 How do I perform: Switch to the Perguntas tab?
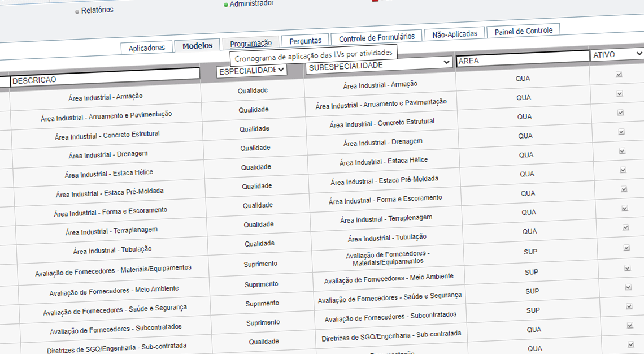(x=305, y=40)
